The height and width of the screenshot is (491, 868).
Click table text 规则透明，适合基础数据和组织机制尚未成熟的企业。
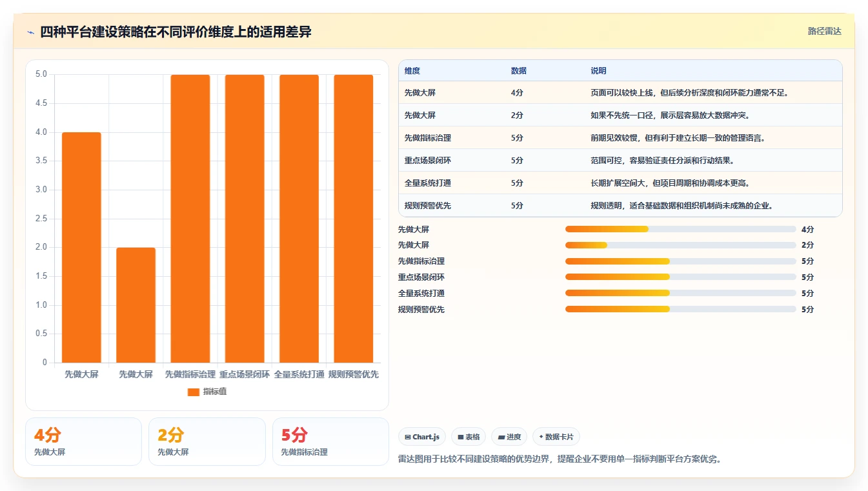pyautogui.click(x=682, y=206)
